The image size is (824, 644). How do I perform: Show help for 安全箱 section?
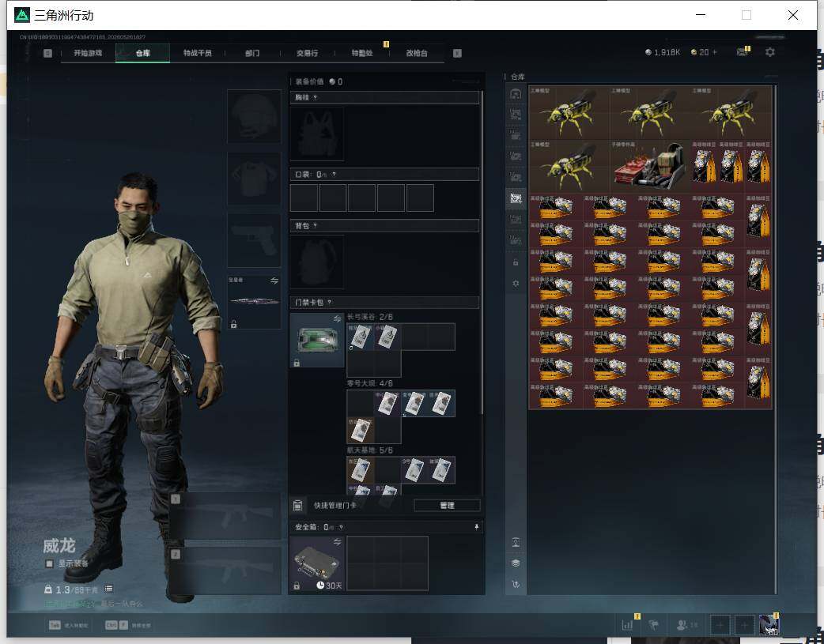click(341, 527)
